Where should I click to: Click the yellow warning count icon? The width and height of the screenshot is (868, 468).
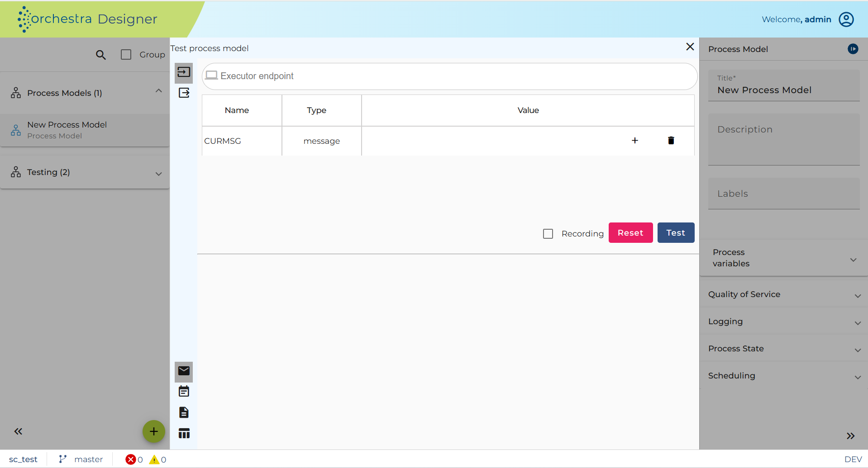click(154, 459)
